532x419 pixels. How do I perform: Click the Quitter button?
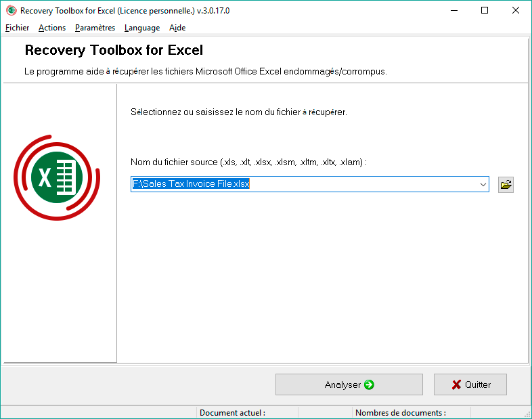(470, 384)
